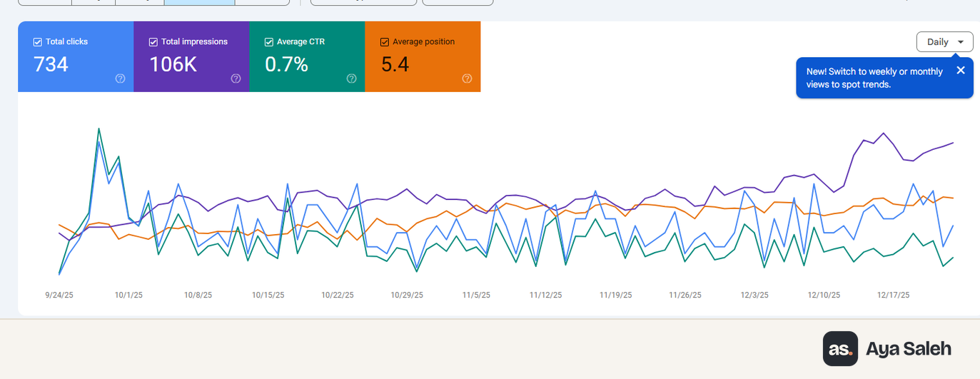Uncheck the Average position checkbox
The width and height of the screenshot is (980, 379).
[x=385, y=42]
